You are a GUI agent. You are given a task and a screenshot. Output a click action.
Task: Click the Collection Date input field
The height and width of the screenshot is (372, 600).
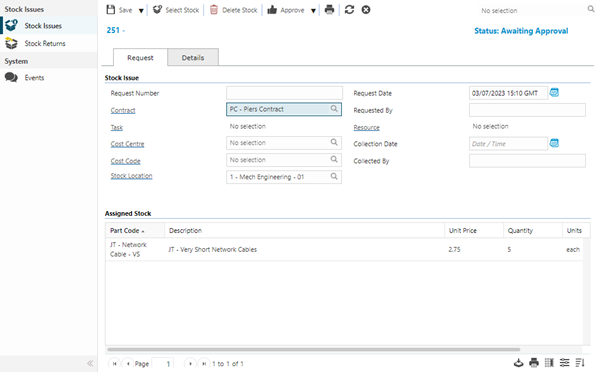pyautogui.click(x=508, y=144)
